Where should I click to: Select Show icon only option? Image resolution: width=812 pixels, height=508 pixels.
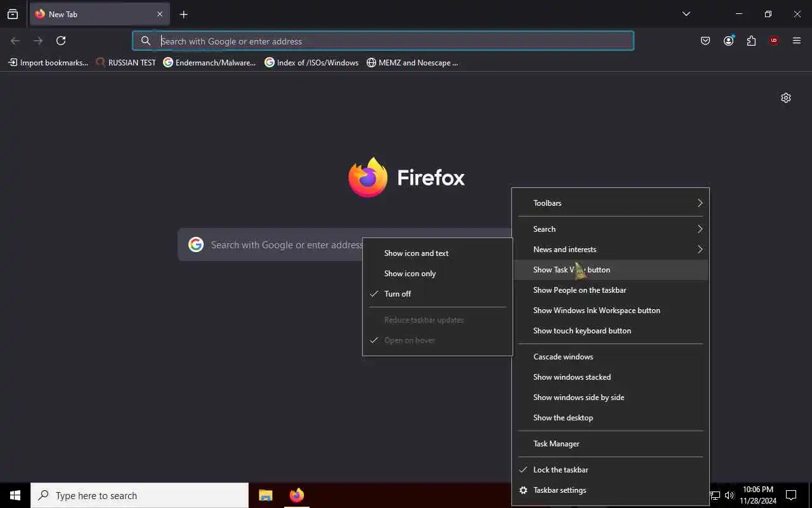pos(438,274)
